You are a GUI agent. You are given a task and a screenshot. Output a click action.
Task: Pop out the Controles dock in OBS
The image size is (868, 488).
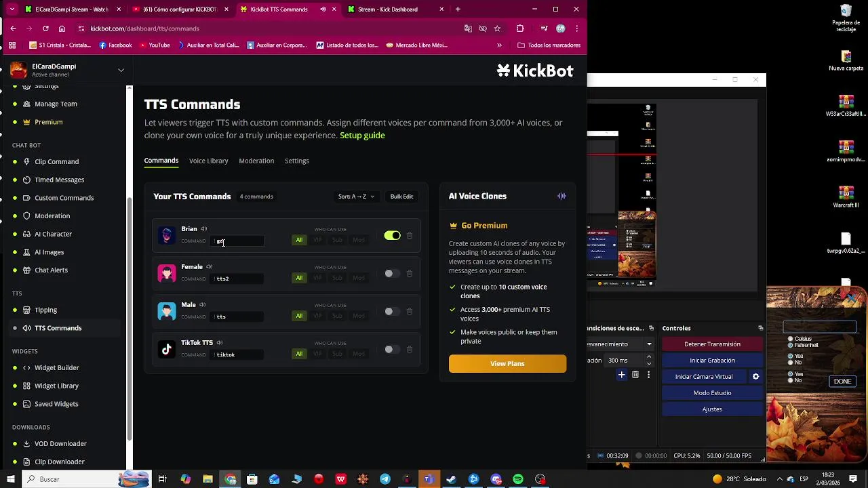click(760, 328)
